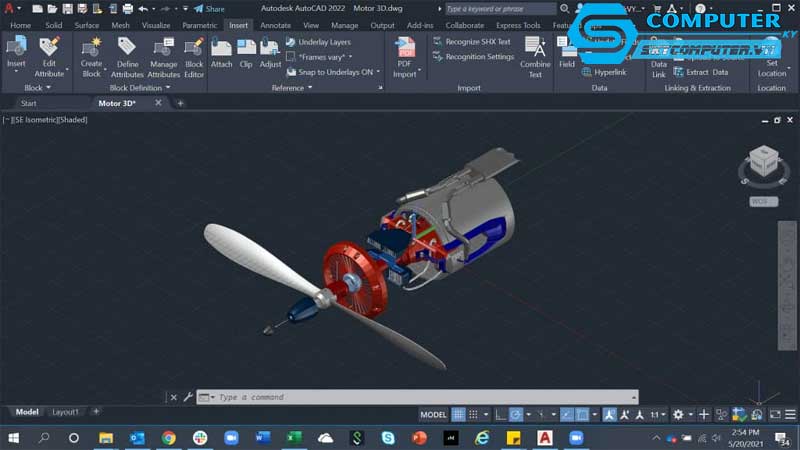Open Snap to Underlays ON dropdown
The height and width of the screenshot is (450, 800).
pos(378,72)
